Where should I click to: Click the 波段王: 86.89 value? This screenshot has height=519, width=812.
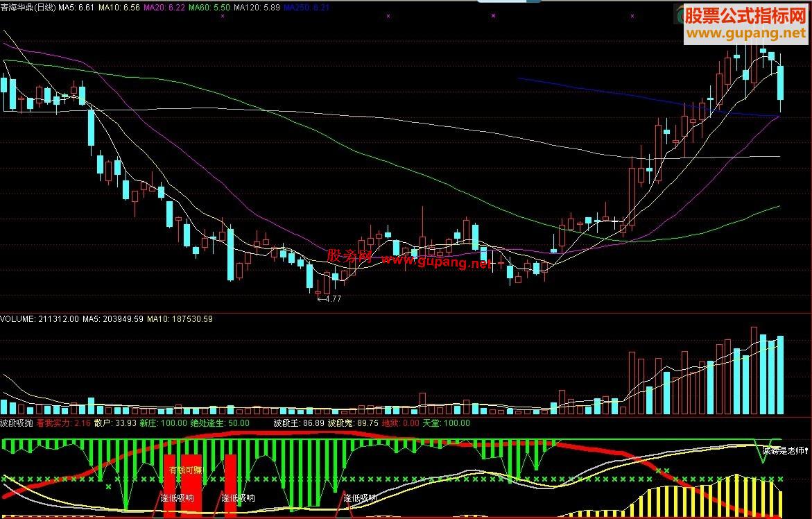pos(300,423)
